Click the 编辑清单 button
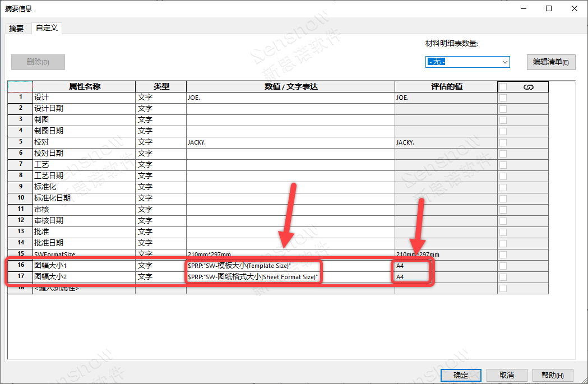Viewport: 588px width, 384px height. (x=551, y=62)
